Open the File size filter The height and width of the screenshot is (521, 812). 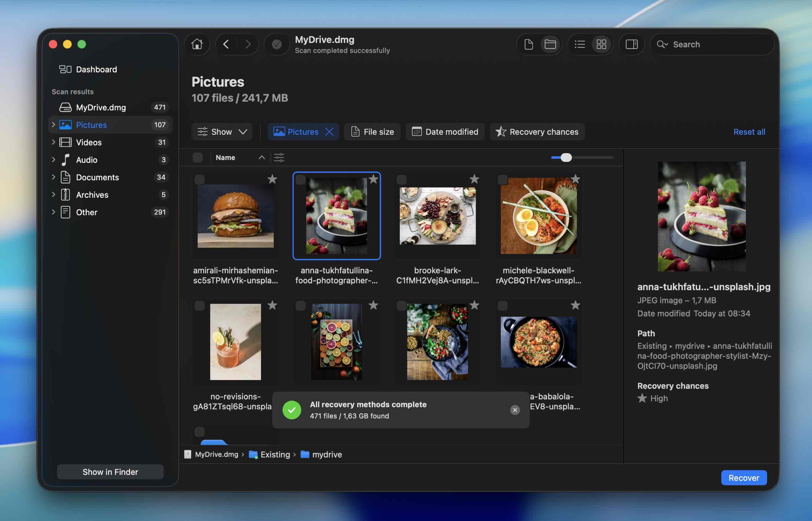(372, 132)
